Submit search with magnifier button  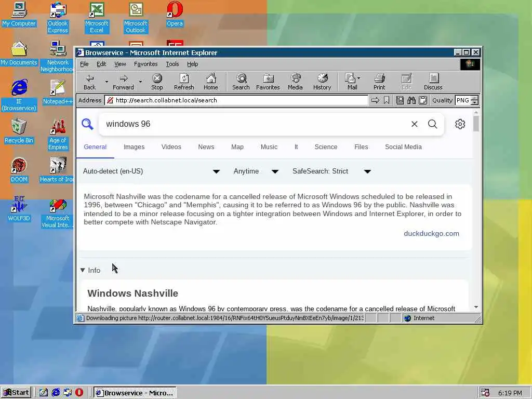coord(433,124)
